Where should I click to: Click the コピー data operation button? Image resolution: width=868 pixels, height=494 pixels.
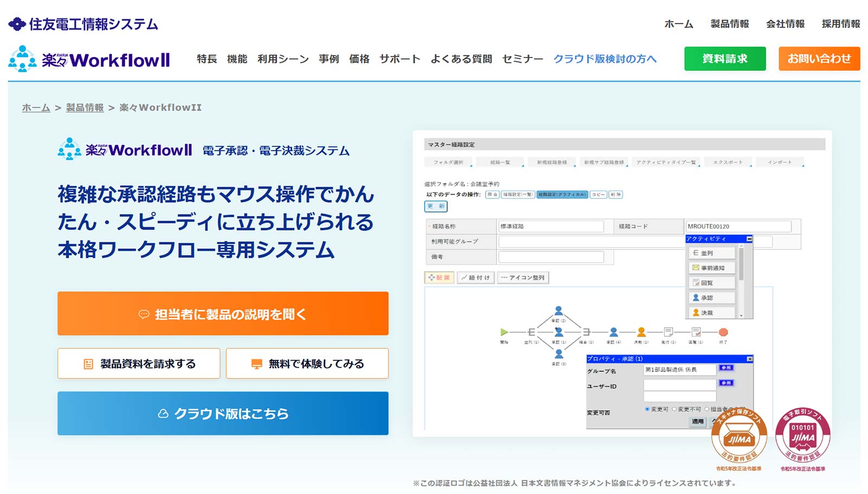point(598,194)
